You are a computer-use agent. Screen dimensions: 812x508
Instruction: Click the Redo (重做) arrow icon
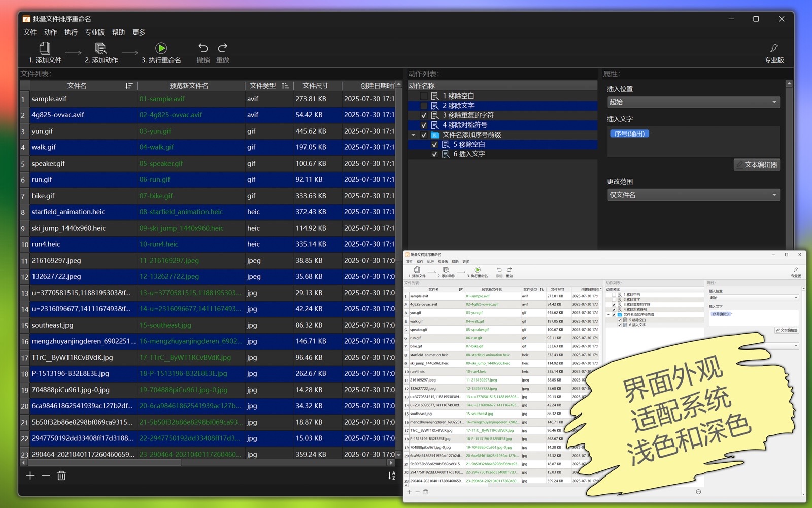point(222,48)
